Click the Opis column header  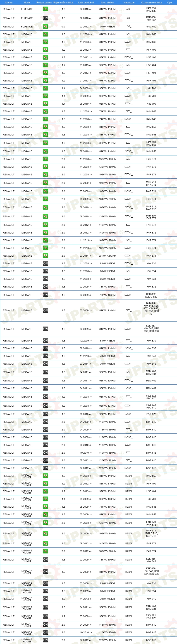pos(170,2)
